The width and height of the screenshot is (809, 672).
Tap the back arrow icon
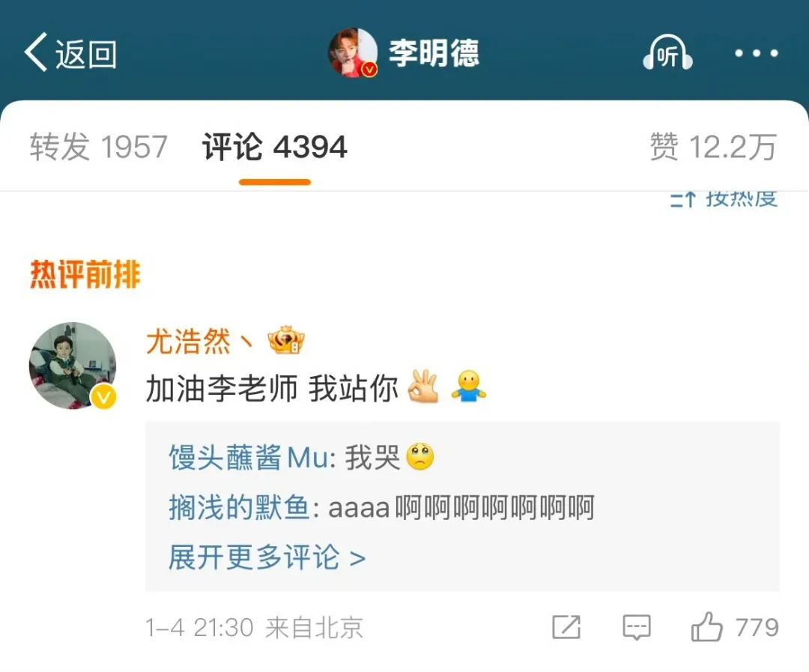point(36,52)
